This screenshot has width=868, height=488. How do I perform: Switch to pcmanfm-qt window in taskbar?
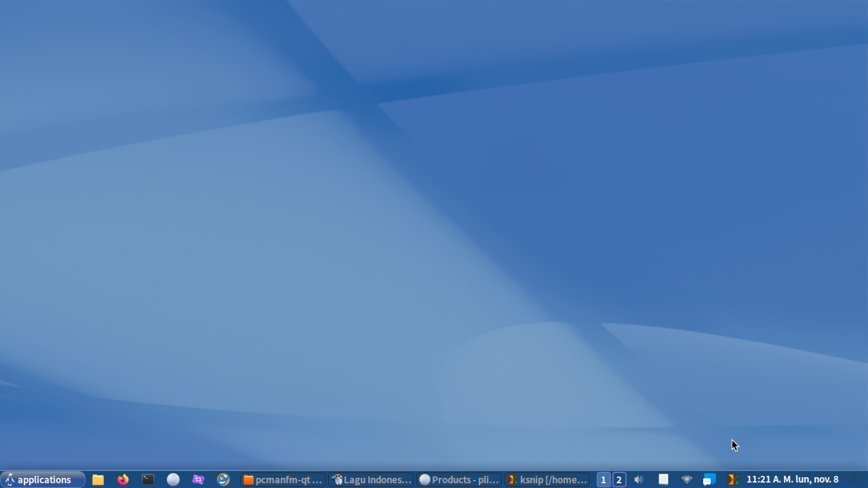[x=283, y=479]
